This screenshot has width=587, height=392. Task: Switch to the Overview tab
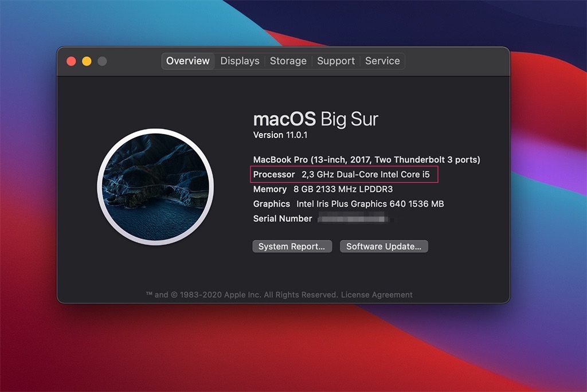coord(188,61)
